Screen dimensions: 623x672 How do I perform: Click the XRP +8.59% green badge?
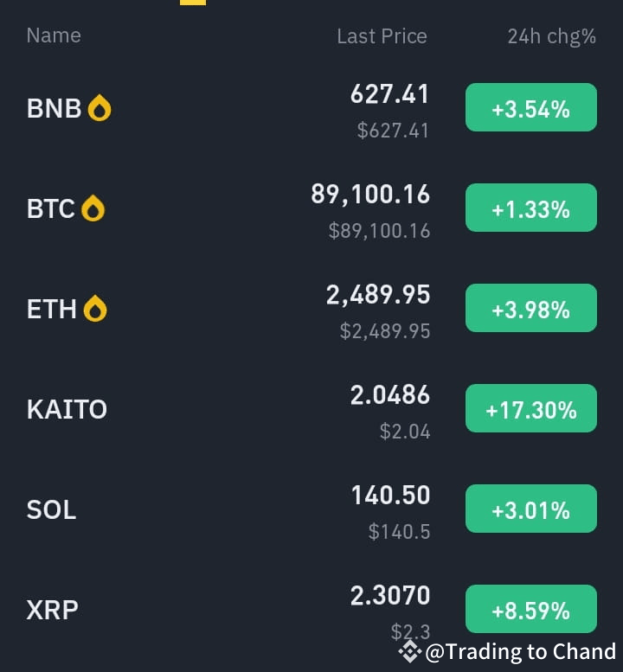click(x=531, y=609)
